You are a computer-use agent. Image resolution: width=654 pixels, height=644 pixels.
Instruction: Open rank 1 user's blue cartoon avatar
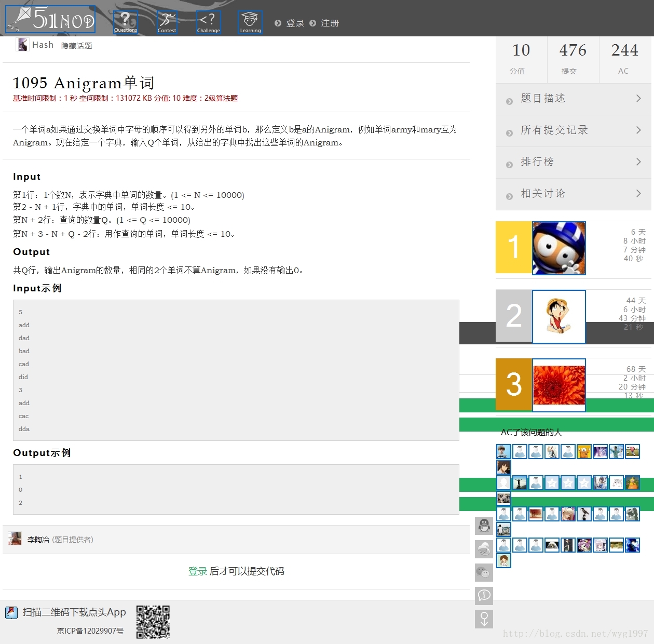[559, 248]
